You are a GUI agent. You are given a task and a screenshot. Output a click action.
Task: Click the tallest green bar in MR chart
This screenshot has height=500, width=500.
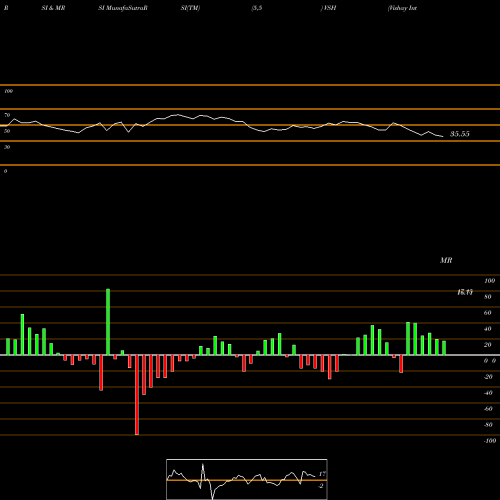[x=108, y=322]
